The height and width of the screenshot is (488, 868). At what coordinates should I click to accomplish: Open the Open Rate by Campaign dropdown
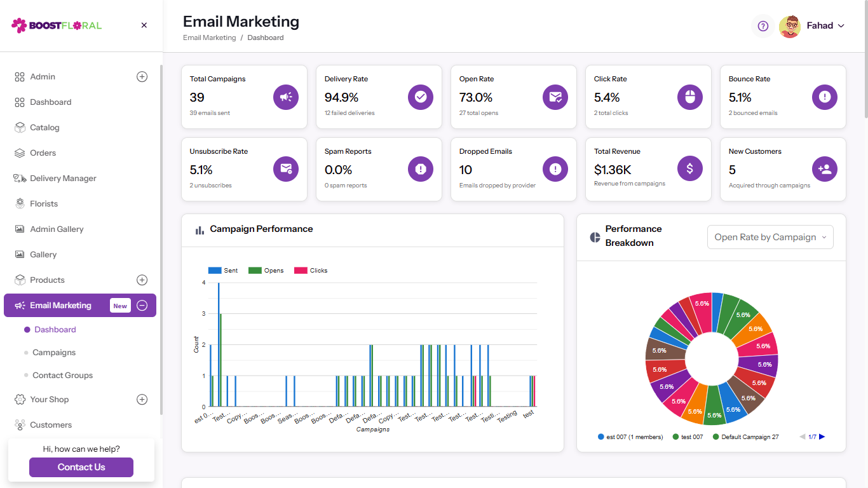point(770,237)
